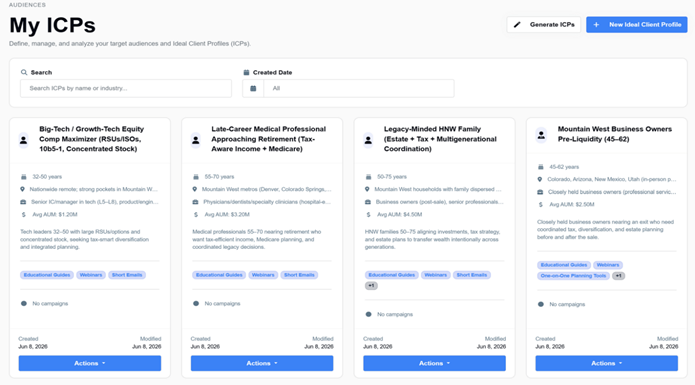Click Webinars tag on Legacy-Minded HNW card
The width and height of the screenshot is (695, 385).
pos(436,275)
